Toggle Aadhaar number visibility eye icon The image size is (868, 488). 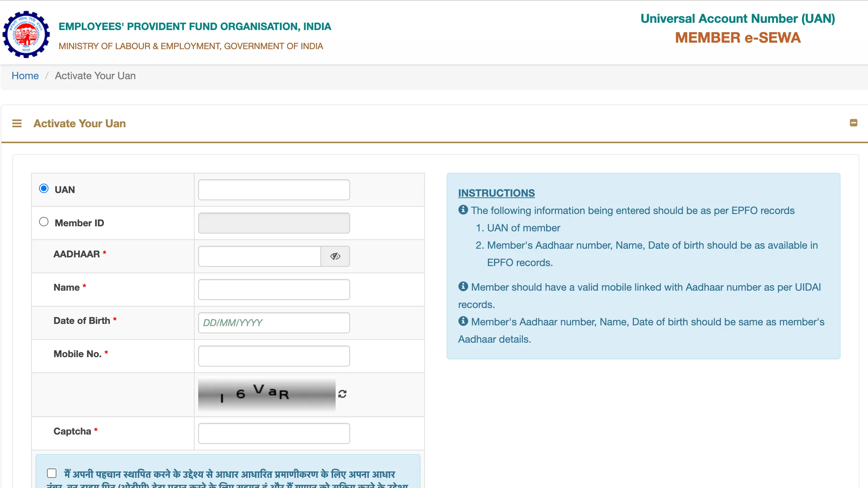(x=335, y=256)
